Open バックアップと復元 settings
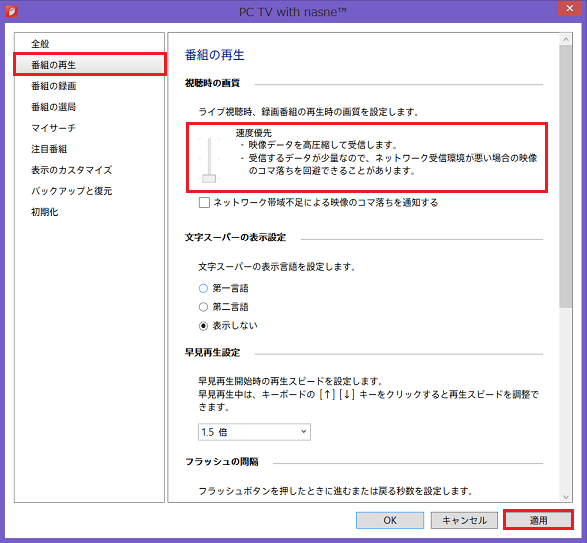Screen dimensions: 587x543 (x=90, y=191)
